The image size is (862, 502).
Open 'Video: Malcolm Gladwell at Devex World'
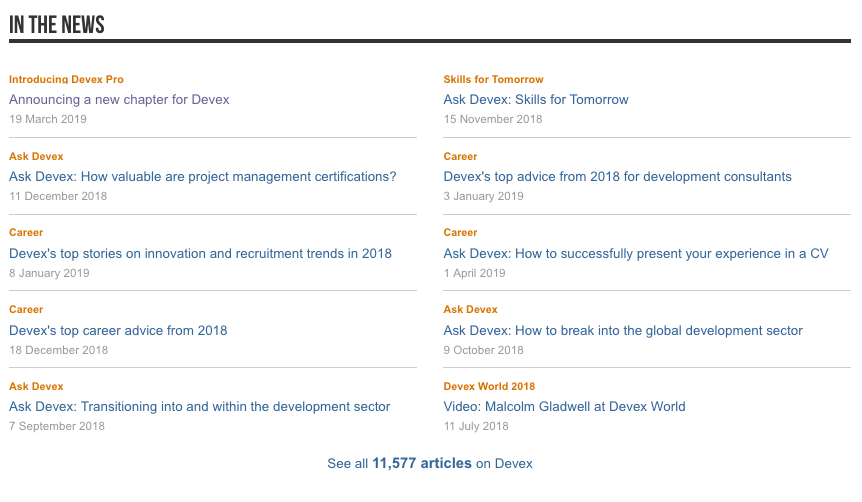pos(564,406)
